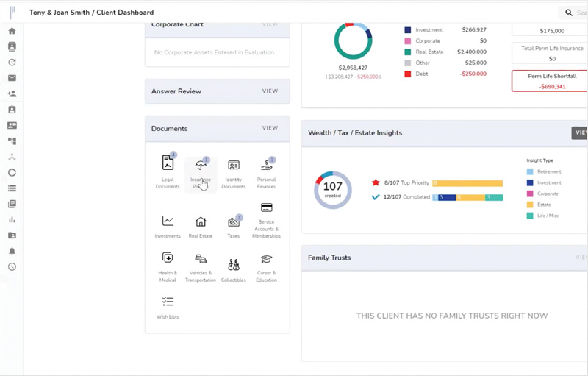Click the add person sidebar icon

(12, 93)
